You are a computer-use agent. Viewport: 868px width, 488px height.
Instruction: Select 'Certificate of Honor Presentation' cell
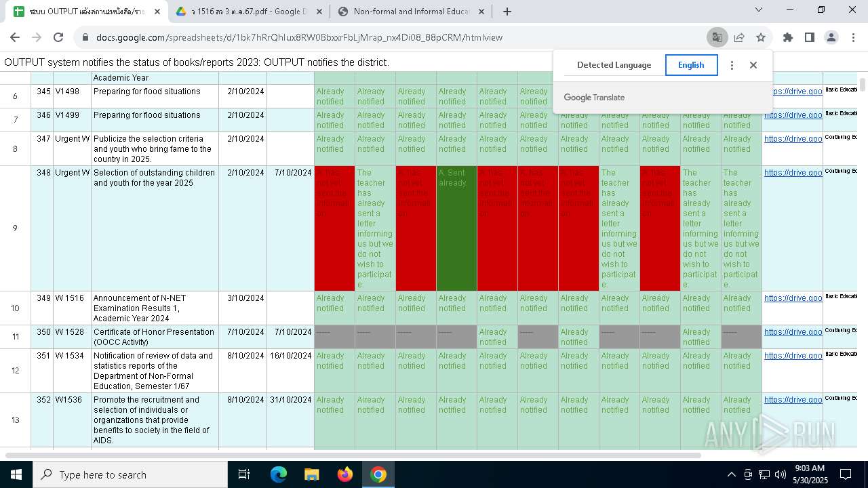pos(155,337)
